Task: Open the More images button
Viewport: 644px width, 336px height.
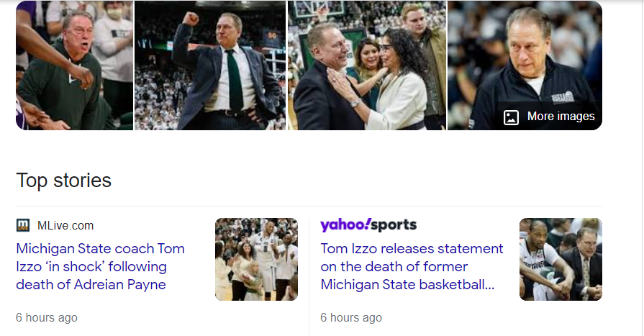Action: click(549, 117)
